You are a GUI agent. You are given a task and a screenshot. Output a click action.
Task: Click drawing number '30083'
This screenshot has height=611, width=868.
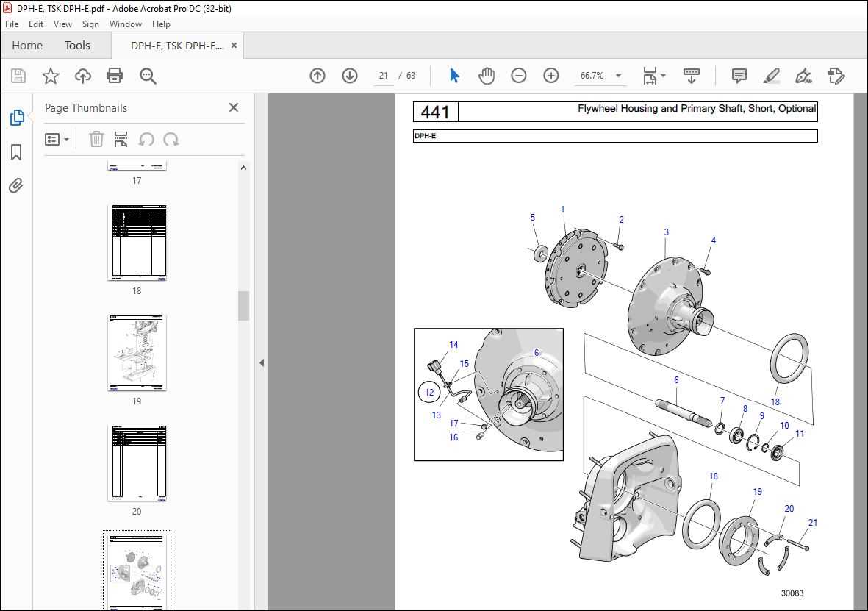792,593
